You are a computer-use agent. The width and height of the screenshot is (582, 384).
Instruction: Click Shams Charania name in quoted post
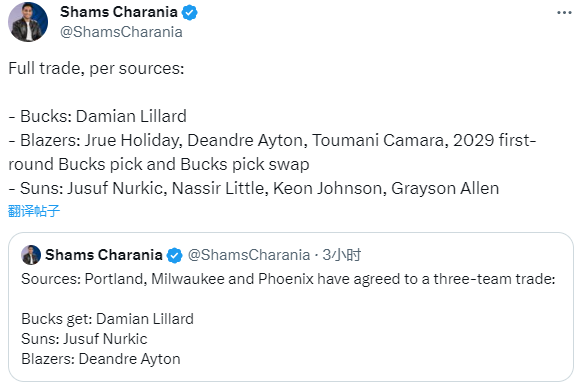pyautogui.click(x=104, y=255)
